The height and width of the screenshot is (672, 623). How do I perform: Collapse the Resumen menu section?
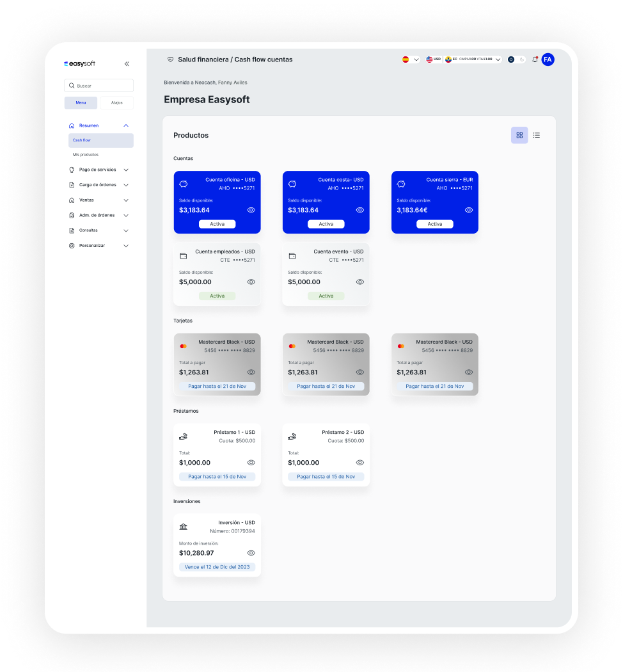pyautogui.click(x=126, y=125)
